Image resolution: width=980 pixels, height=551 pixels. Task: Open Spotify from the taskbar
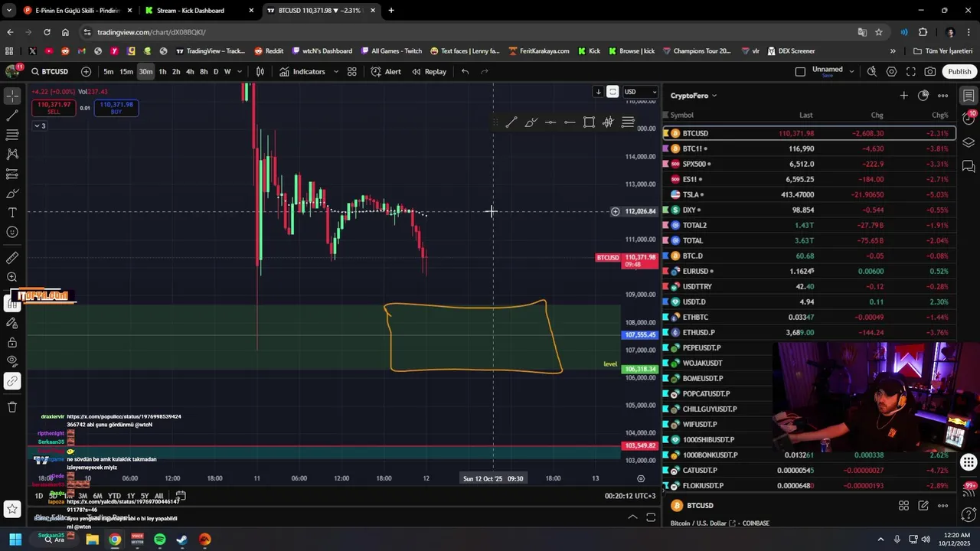pyautogui.click(x=159, y=540)
